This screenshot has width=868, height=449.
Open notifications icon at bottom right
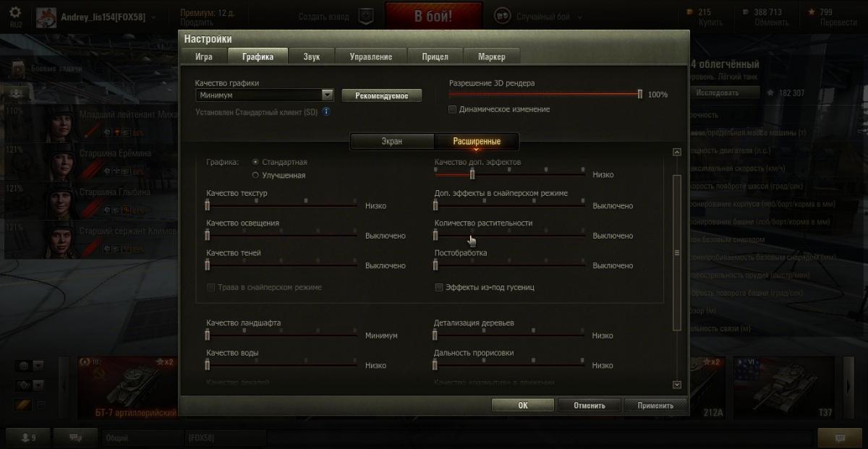tap(840, 437)
